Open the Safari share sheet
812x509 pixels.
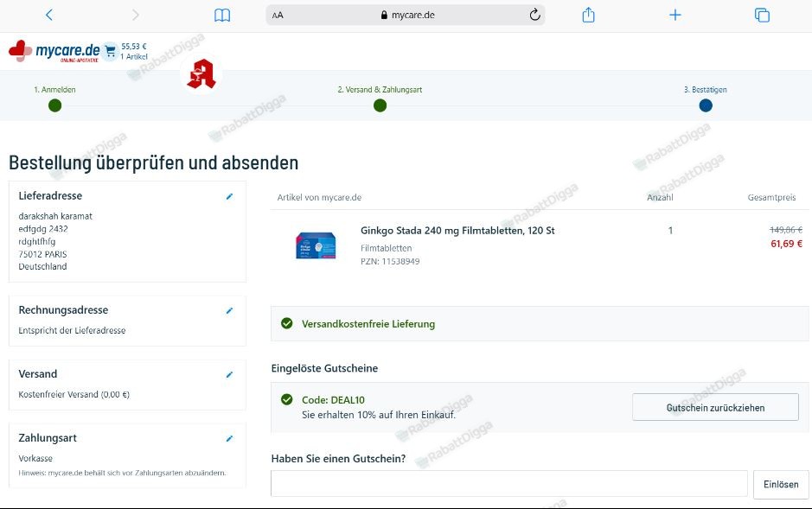click(x=588, y=15)
